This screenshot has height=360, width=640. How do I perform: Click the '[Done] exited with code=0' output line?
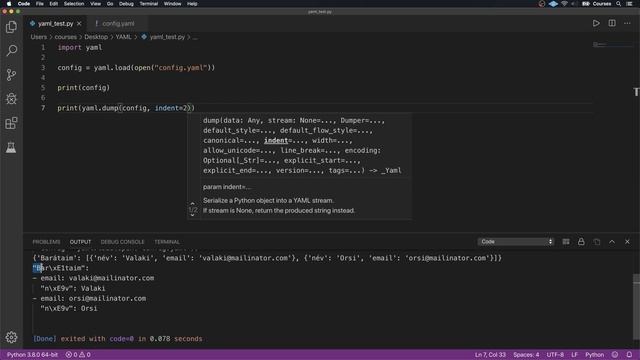tap(118, 339)
